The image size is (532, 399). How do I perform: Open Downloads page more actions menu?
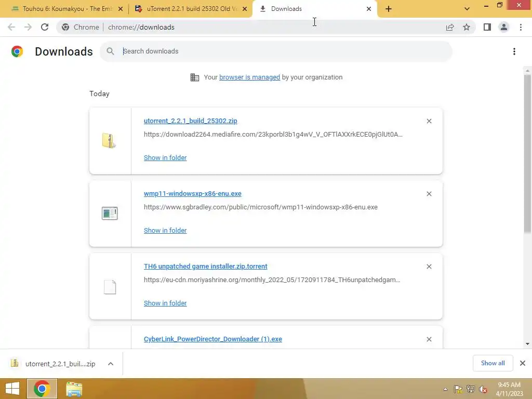tap(514, 51)
